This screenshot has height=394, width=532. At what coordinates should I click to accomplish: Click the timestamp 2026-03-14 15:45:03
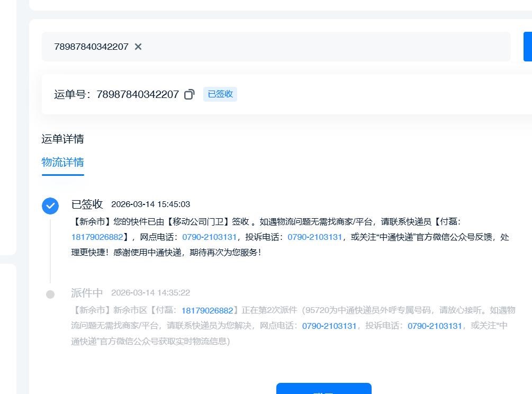[x=150, y=204]
